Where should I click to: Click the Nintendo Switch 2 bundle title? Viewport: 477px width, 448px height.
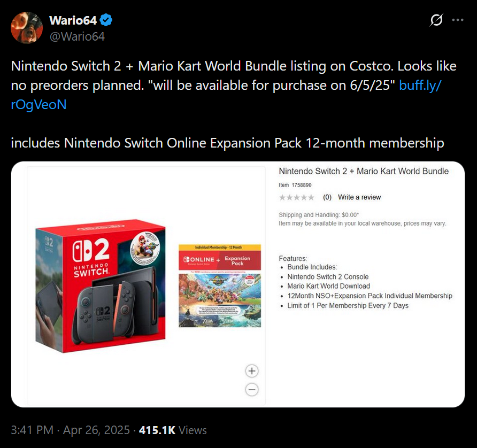click(364, 171)
